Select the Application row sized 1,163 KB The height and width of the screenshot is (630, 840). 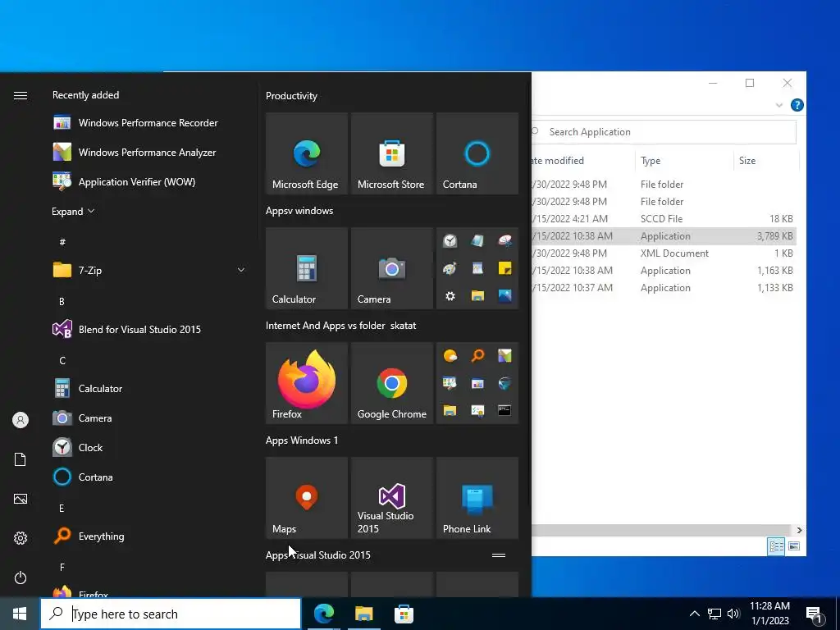point(664,271)
